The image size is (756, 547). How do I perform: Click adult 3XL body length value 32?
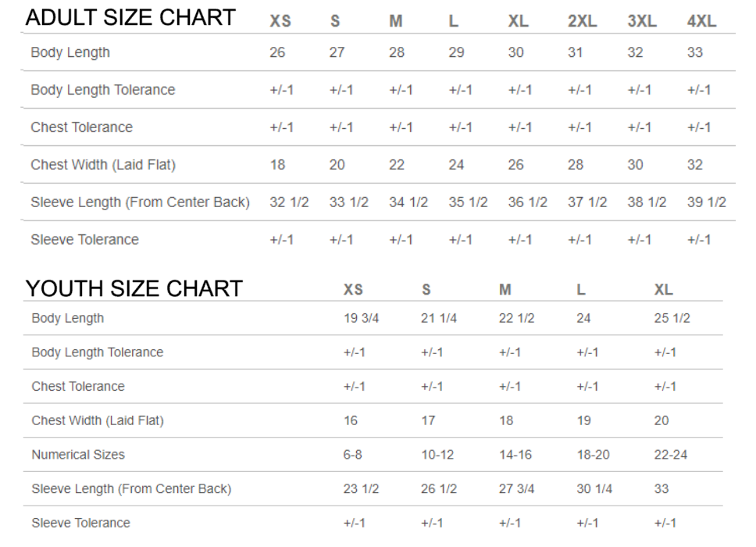635,52
